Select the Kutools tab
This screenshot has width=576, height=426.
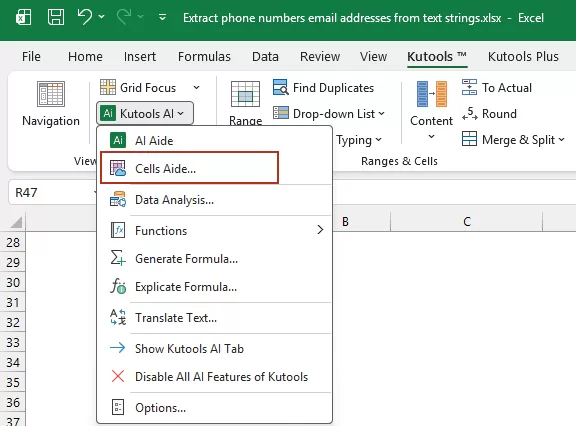coord(437,57)
